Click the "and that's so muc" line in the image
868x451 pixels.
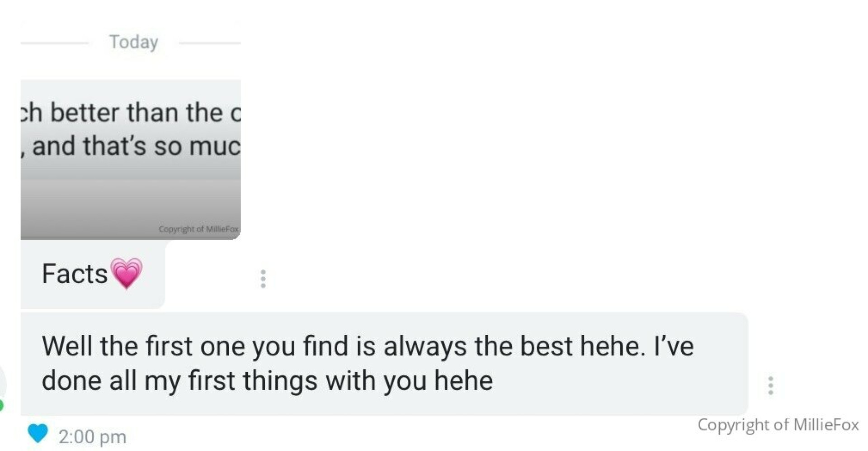point(131,146)
